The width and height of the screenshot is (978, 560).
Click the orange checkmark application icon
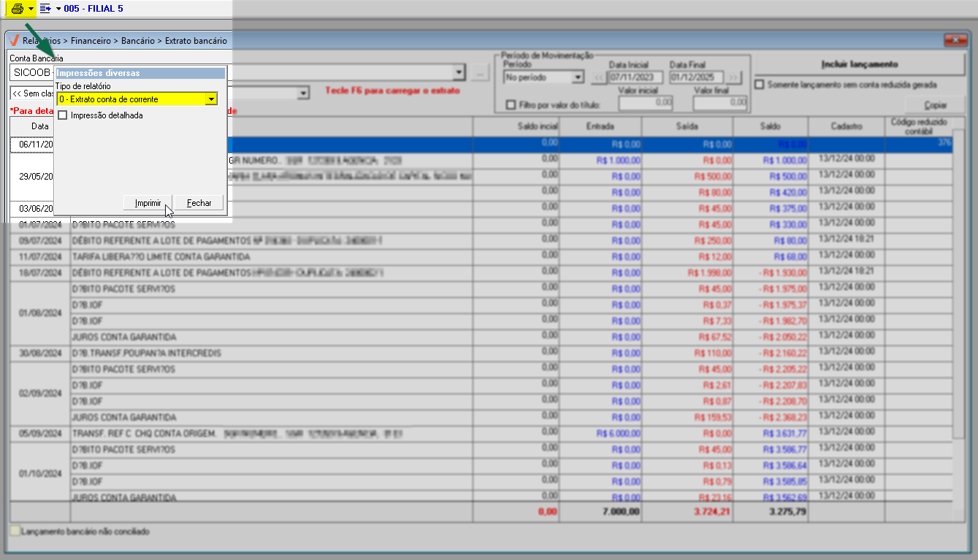(x=14, y=41)
